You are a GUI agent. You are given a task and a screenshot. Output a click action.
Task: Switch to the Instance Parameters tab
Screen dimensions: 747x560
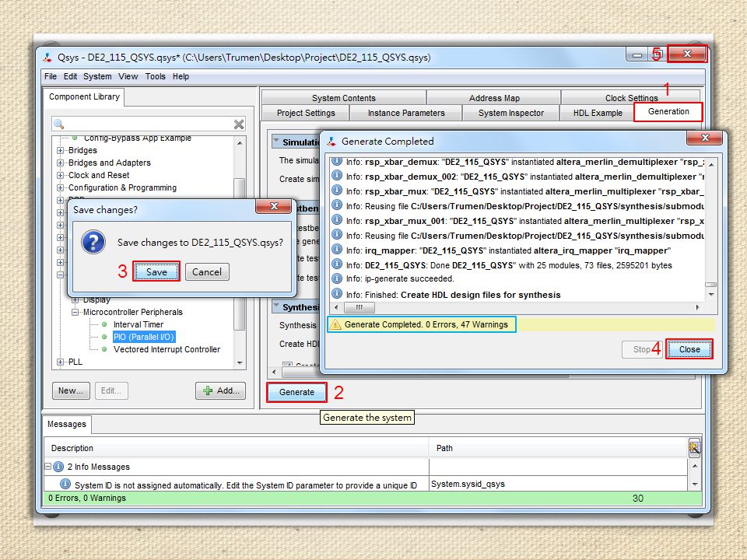(406, 113)
